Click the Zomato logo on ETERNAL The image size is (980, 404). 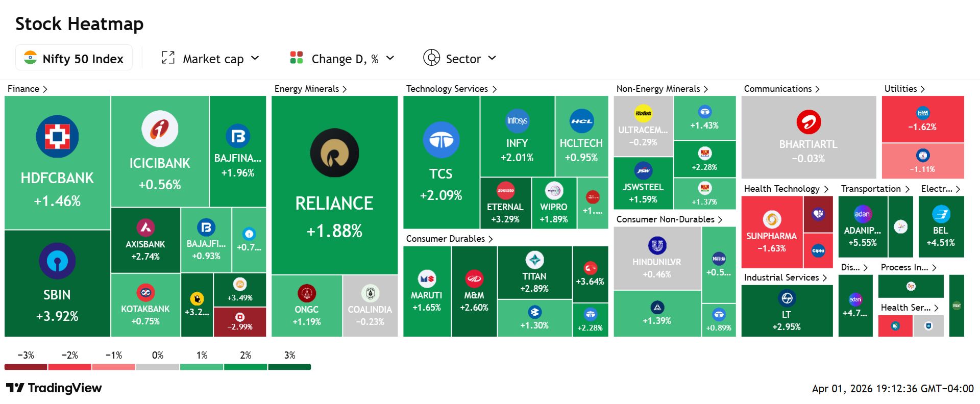click(505, 191)
